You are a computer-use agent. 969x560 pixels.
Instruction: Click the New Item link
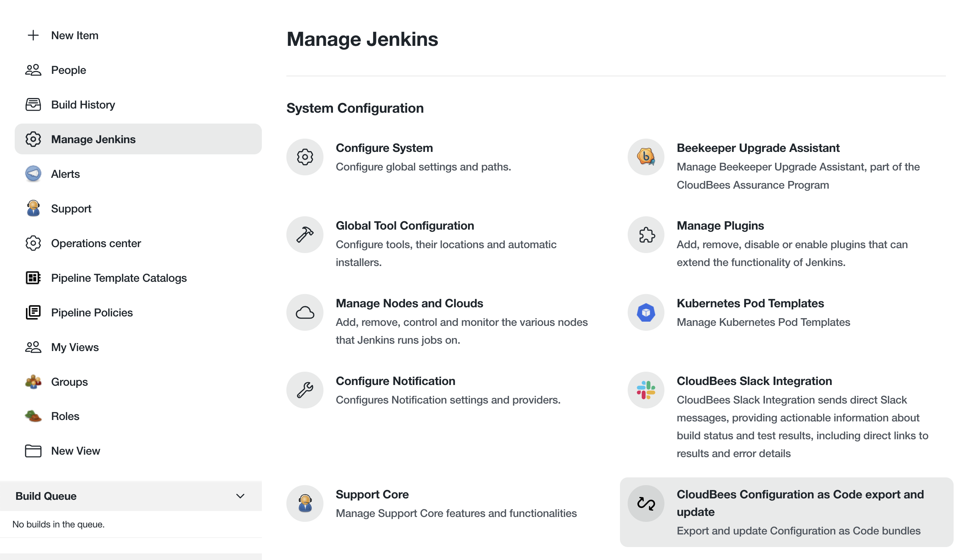(x=75, y=35)
